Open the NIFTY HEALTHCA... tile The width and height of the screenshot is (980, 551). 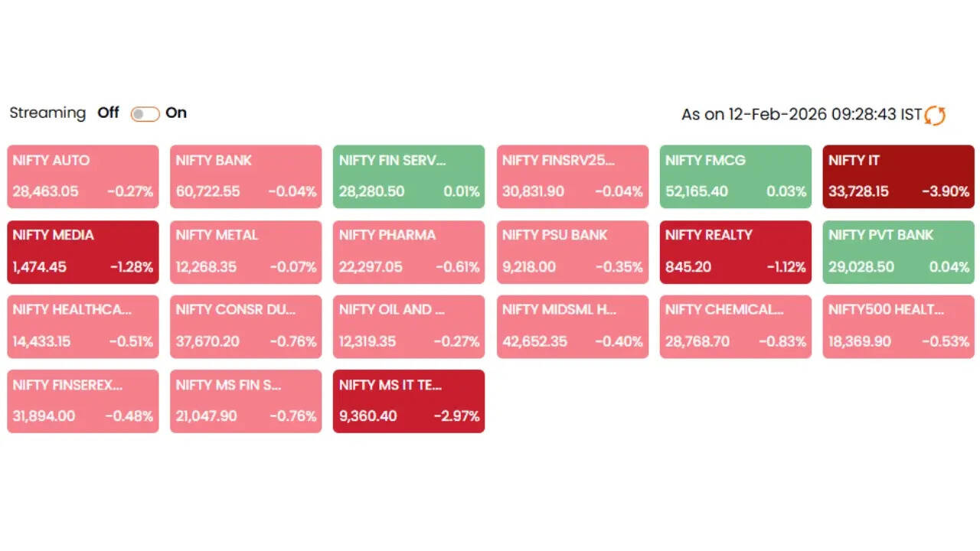tap(83, 326)
